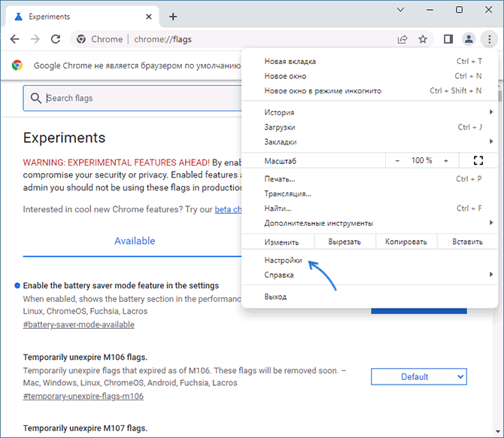Expand the Закладки submenu
Viewport: 504px width, 438px height.
point(369,141)
